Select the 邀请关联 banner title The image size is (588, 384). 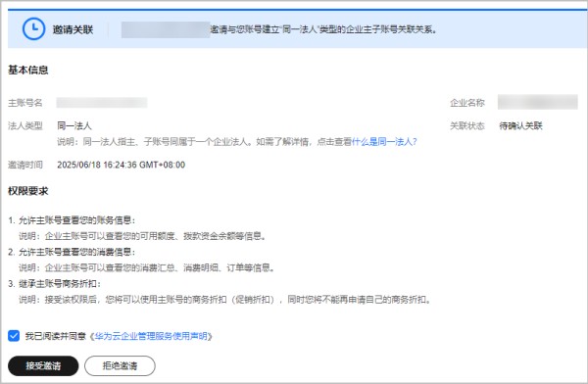pos(73,29)
